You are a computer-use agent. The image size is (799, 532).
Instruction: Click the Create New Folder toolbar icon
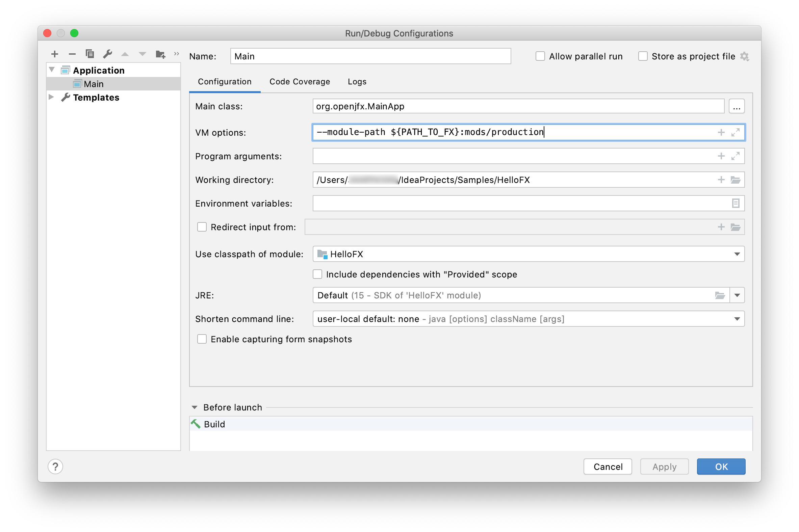[160, 54]
